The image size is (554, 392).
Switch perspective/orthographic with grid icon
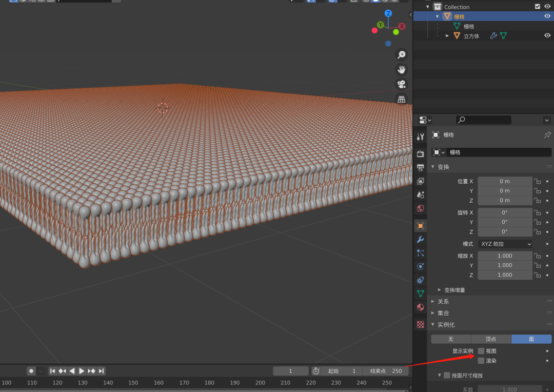(401, 100)
